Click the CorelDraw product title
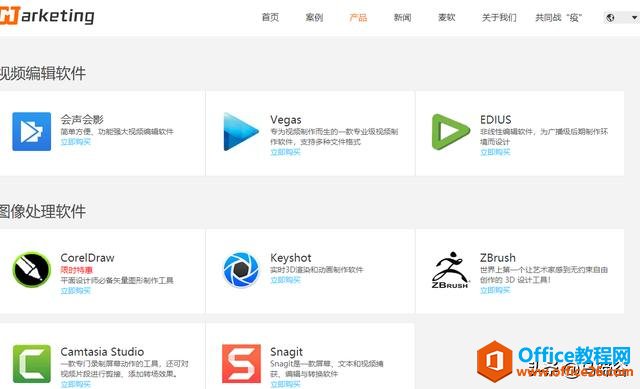Image resolution: width=640 pixels, height=389 pixels. coord(87,258)
